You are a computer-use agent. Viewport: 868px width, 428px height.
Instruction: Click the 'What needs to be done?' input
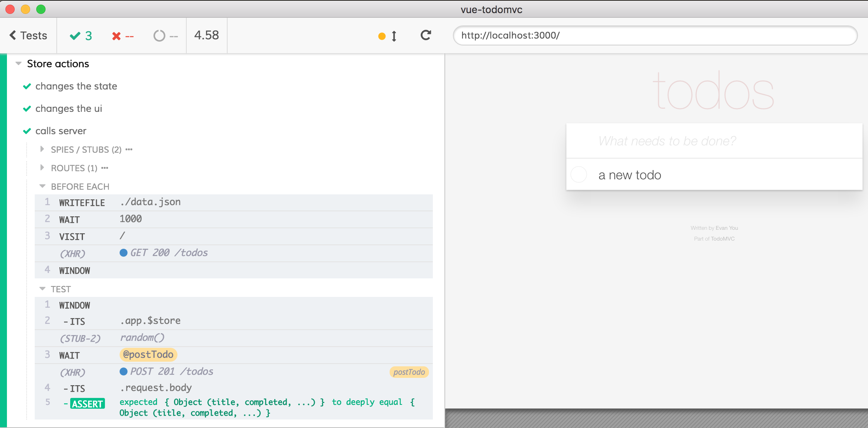(714, 141)
